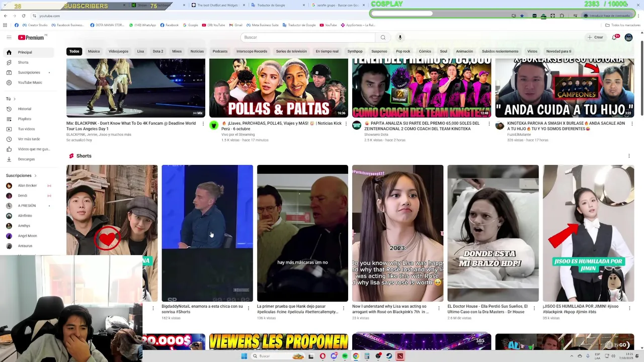Open Todos los marcadores folder
The image size is (644, 362).
click(623, 25)
